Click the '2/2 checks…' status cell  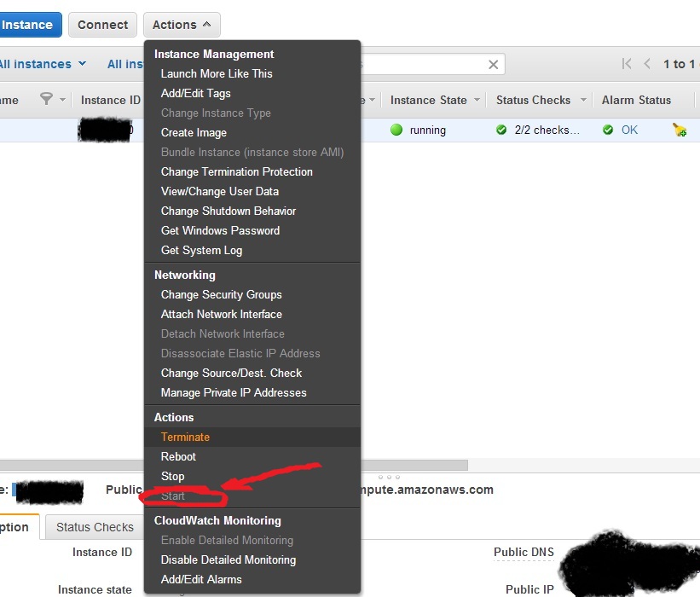547,130
